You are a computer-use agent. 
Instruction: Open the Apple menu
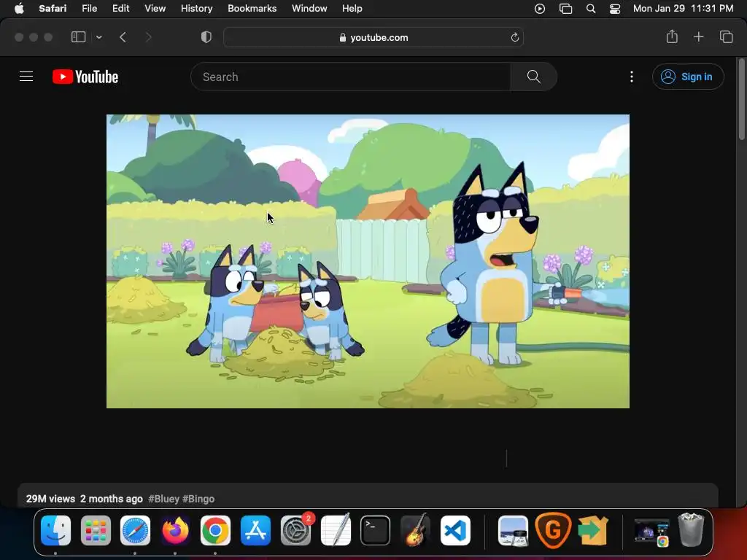(19, 8)
